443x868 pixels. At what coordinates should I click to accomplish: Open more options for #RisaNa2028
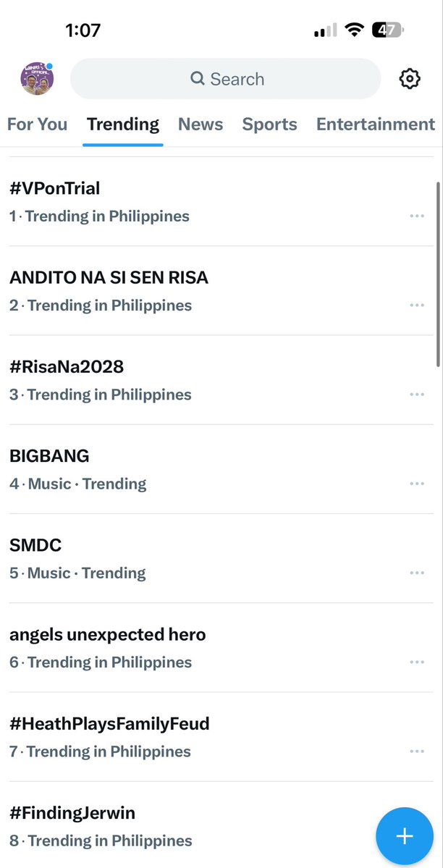[x=417, y=394]
